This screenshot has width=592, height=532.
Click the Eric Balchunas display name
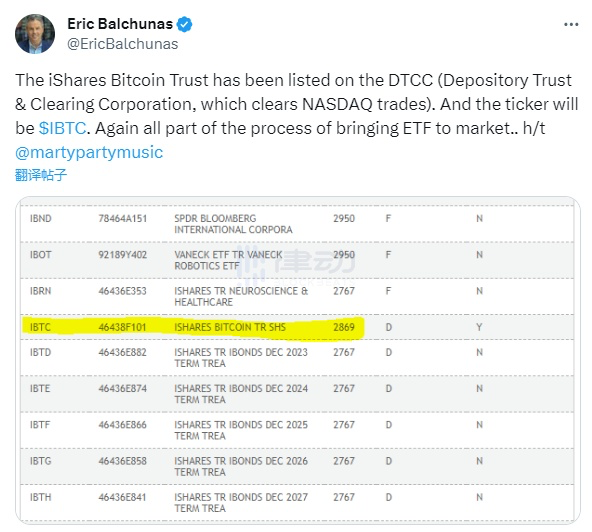tap(120, 24)
